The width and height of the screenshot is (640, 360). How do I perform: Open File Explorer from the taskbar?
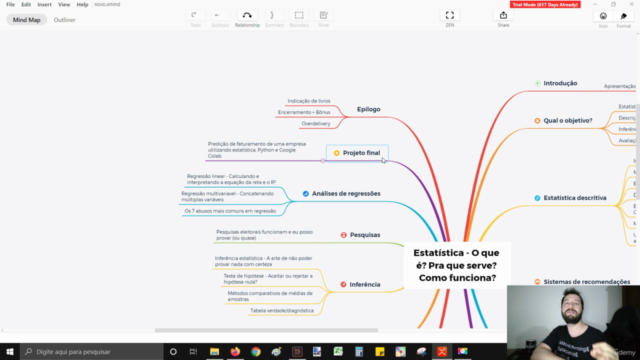[214, 351]
